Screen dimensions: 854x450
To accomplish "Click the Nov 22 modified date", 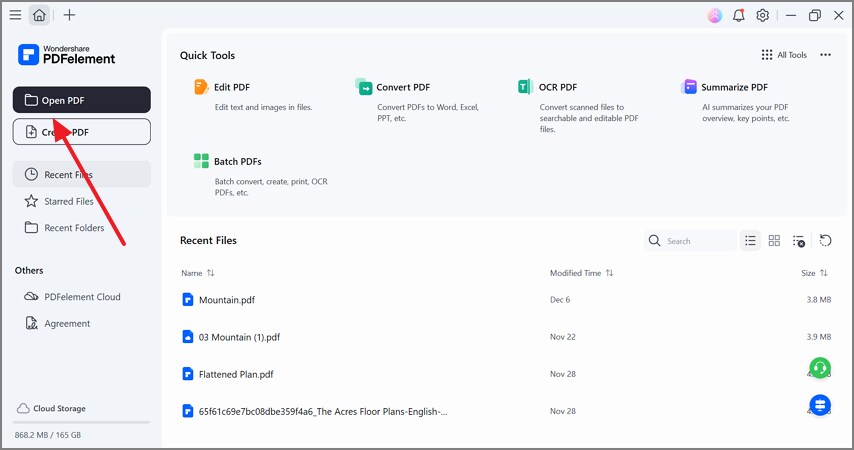I will [x=563, y=337].
